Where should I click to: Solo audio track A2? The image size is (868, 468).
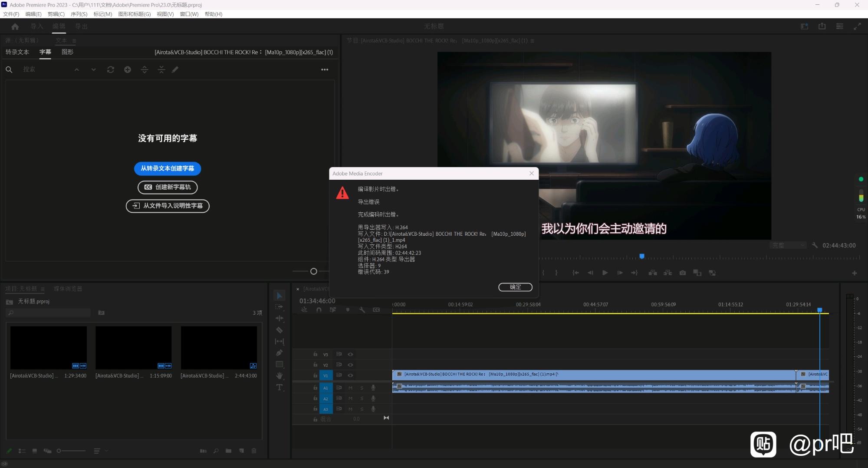[x=362, y=398]
